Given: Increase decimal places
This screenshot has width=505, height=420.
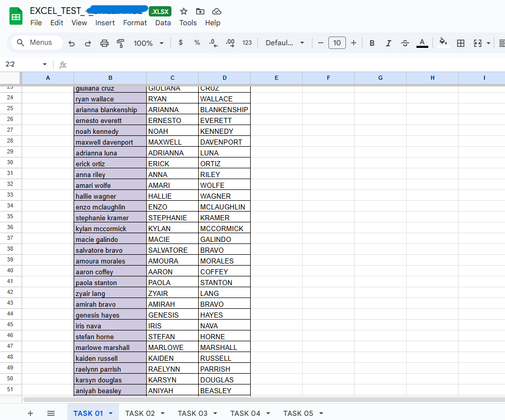Looking at the screenshot, I should [x=230, y=43].
